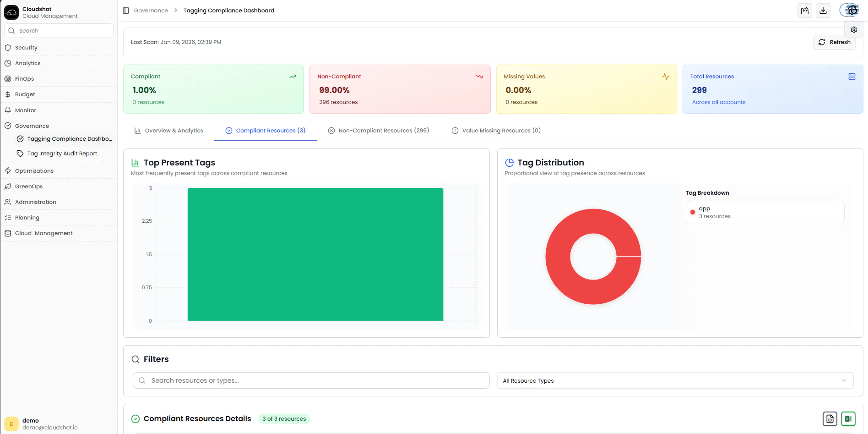
Task: Open FinOps target icon in sidebar
Action: tap(8, 79)
